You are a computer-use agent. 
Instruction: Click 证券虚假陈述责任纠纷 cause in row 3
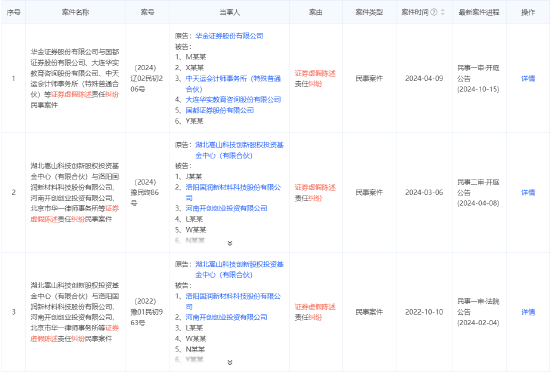point(315,312)
